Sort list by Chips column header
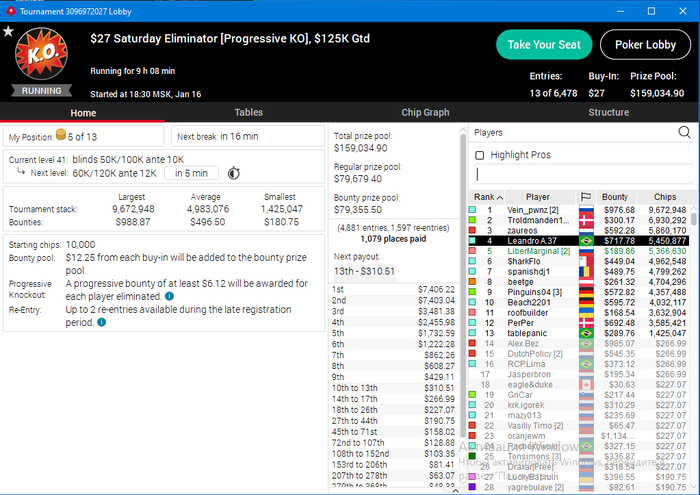Screen dimensions: 700x495 click(x=665, y=197)
